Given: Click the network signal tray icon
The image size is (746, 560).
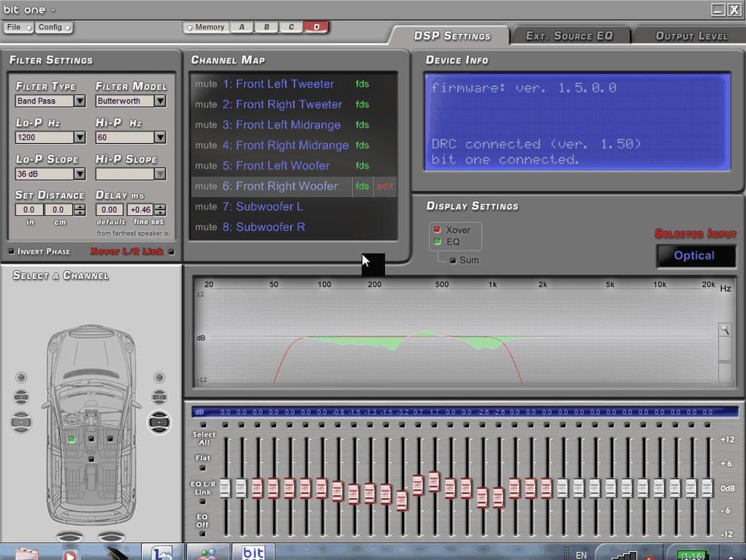Looking at the screenshot, I should [624, 555].
